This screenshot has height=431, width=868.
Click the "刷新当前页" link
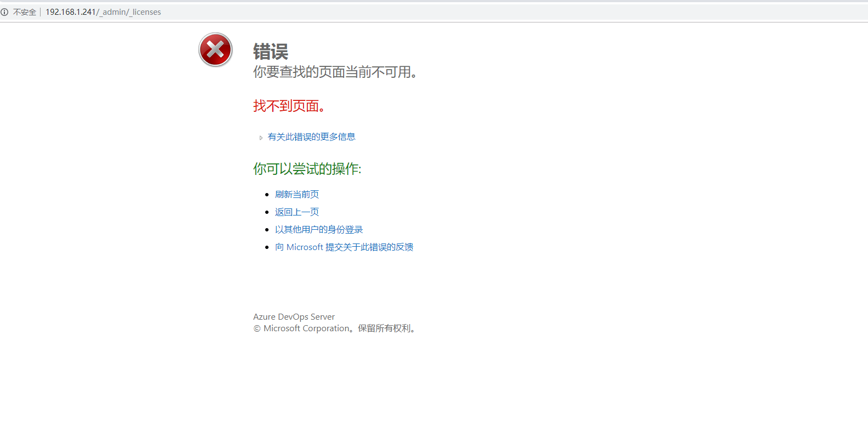coord(297,195)
